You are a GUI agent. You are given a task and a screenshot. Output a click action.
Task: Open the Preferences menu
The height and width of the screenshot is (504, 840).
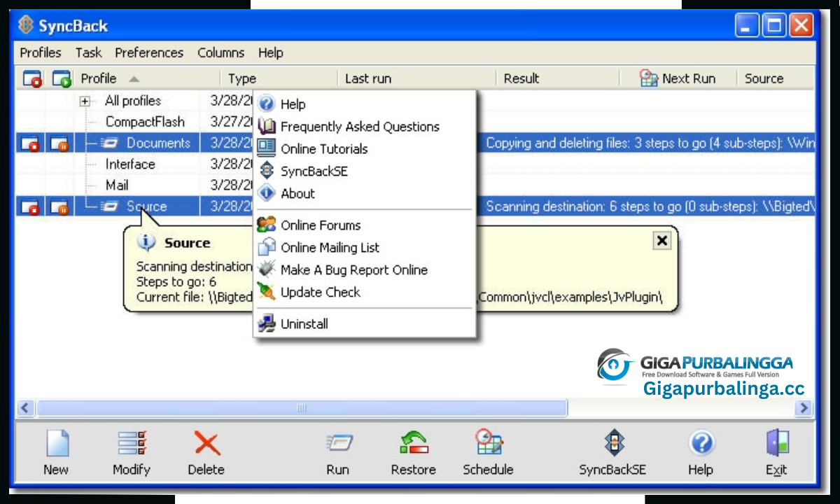tap(149, 52)
